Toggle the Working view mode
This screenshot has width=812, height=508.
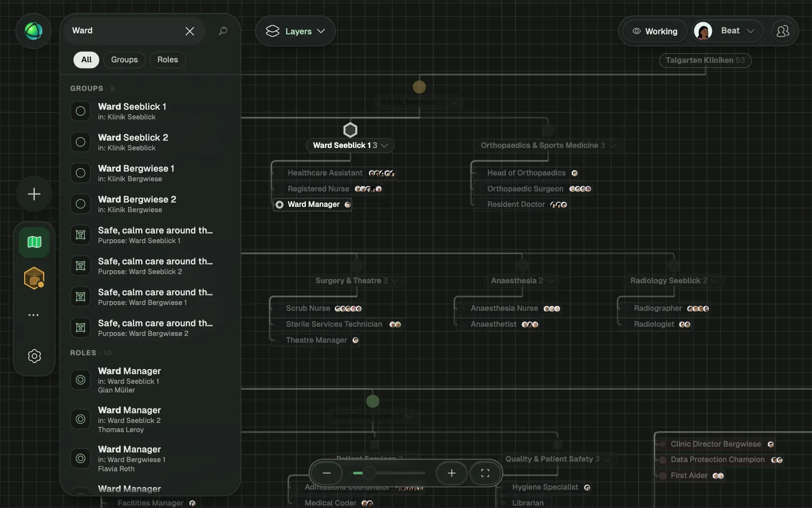[x=655, y=31]
